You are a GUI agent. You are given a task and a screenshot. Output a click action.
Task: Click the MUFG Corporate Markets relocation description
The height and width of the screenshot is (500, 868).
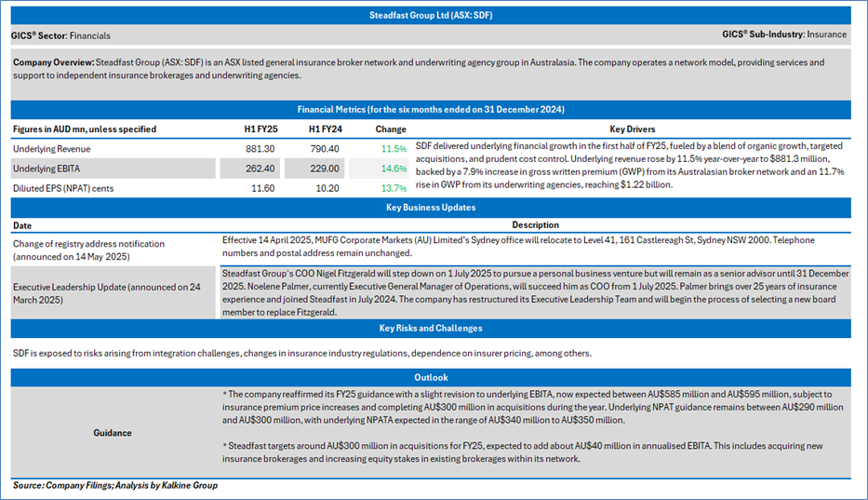pos(518,247)
